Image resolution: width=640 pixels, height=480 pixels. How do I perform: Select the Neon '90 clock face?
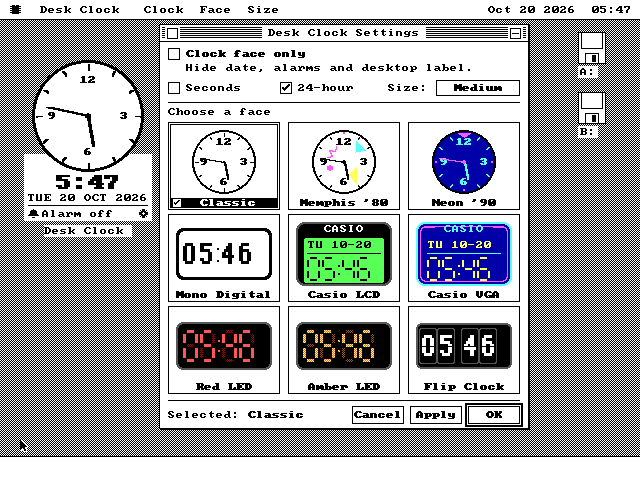(464, 166)
